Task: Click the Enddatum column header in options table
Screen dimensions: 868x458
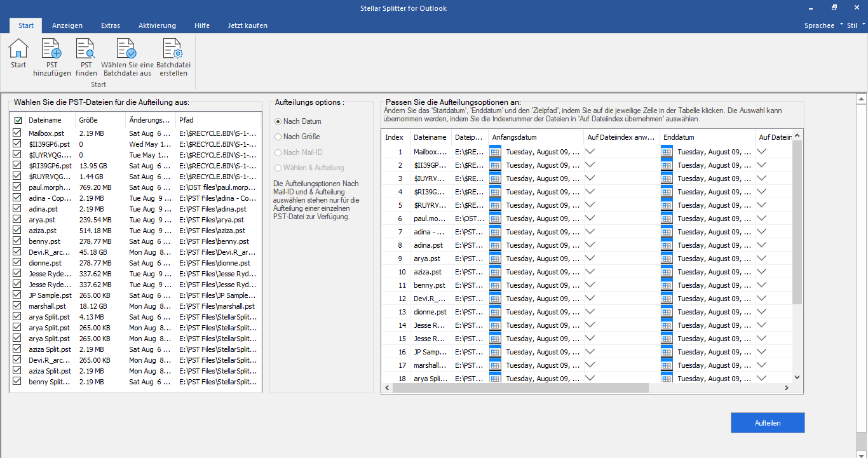Action: (707, 137)
